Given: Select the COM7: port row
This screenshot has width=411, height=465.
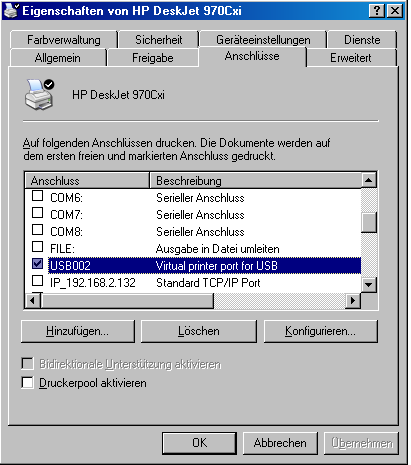Looking at the screenshot, I should tap(193, 215).
